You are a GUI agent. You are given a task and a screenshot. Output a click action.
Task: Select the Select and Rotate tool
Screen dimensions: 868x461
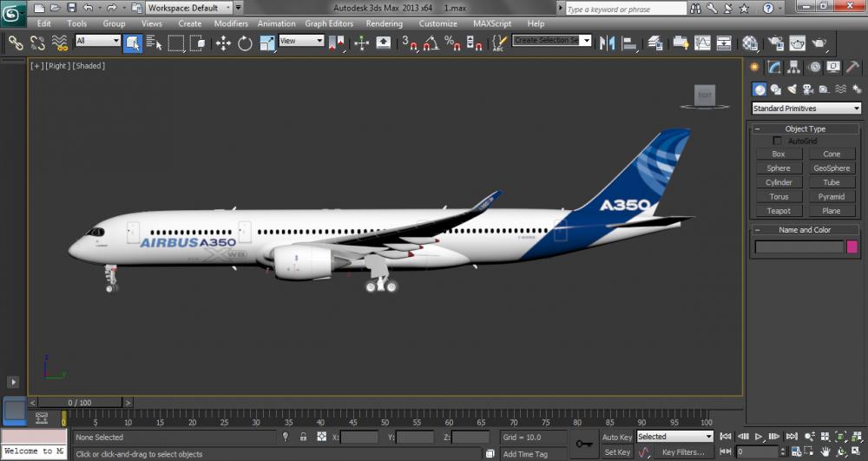pos(245,43)
